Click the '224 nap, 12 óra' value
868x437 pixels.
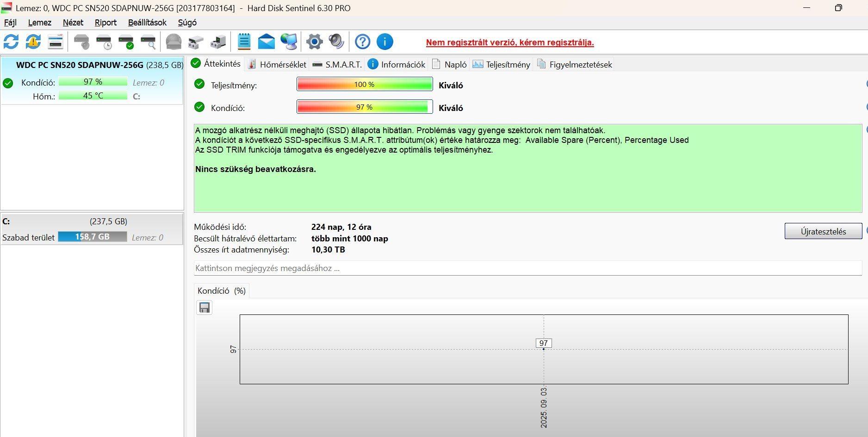[341, 227]
